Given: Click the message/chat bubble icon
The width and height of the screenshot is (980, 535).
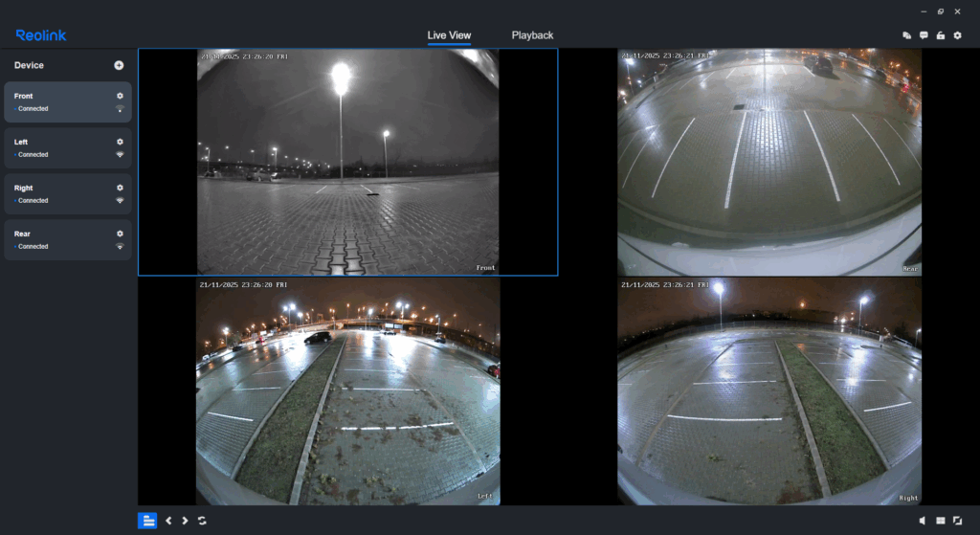Looking at the screenshot, I should [924, 35].
